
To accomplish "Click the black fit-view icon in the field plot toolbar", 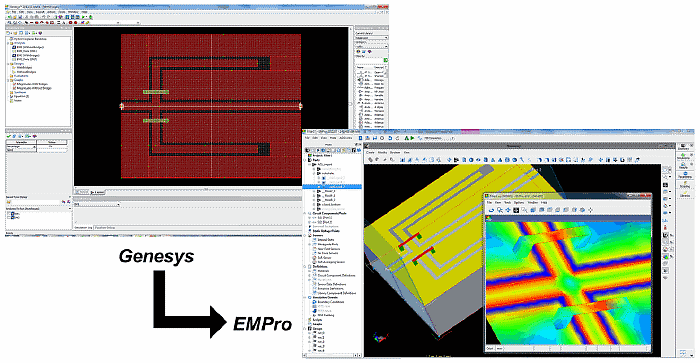I will (x=516, y=210).
